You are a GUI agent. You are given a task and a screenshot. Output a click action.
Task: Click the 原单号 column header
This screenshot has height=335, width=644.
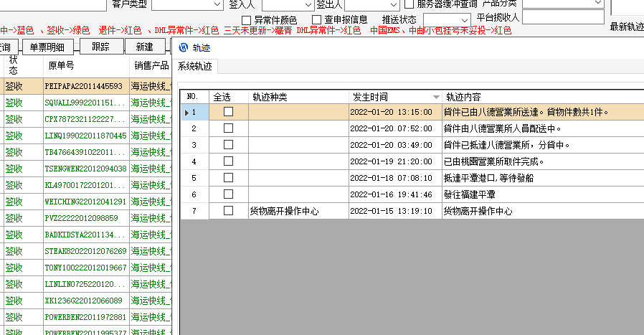pos(86,65)
